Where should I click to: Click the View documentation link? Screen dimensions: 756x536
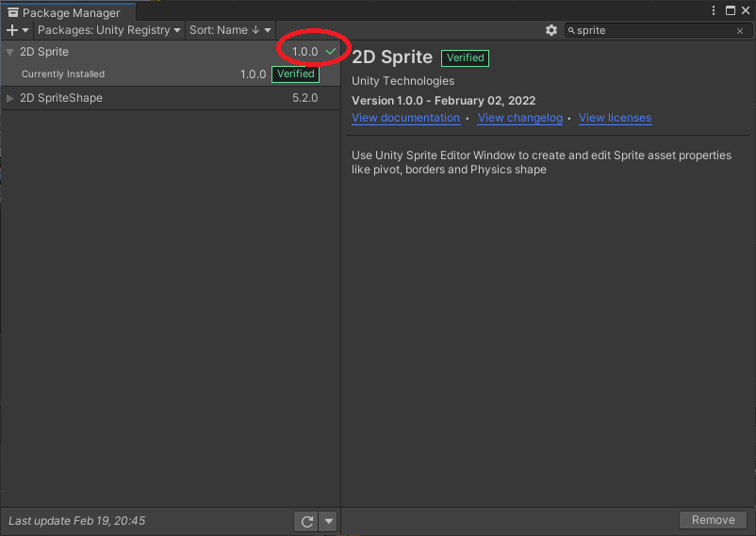click(x=405, y=118)
